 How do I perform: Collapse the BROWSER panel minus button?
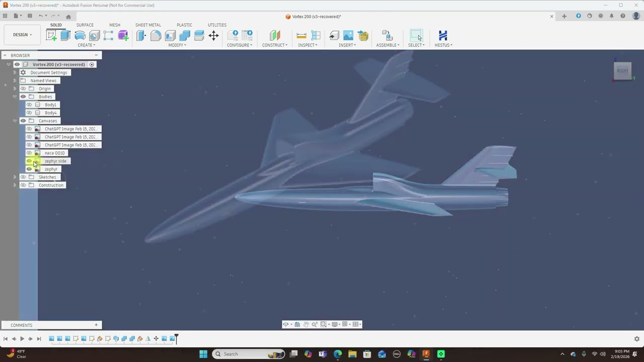(96, 55)
